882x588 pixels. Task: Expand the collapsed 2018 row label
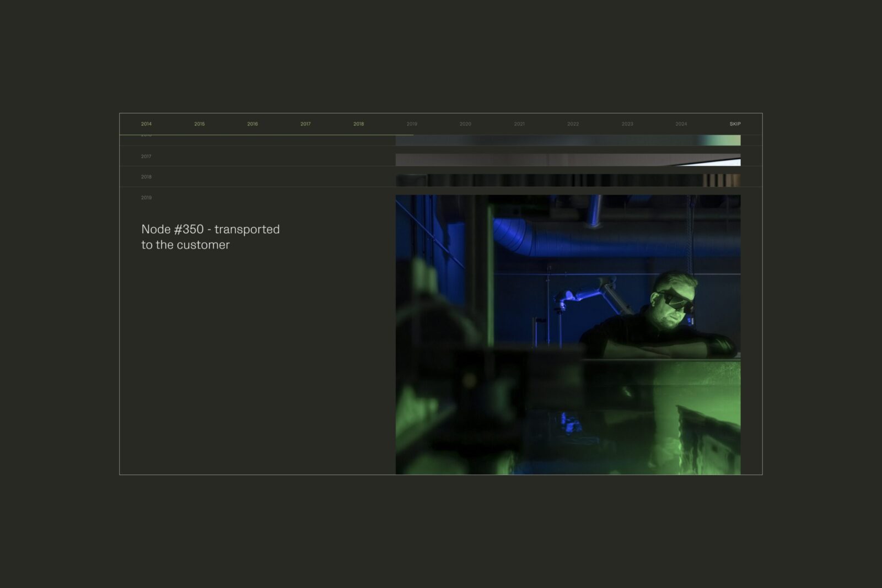146,177
